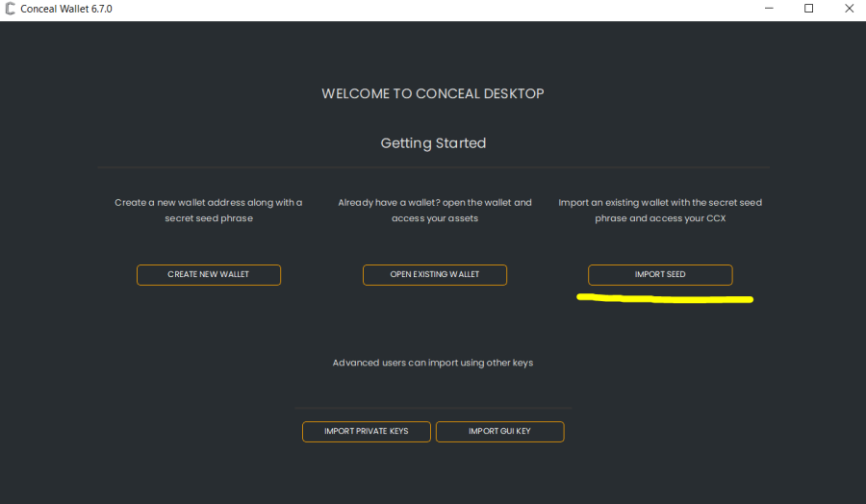Screen dimensions: 866x504
Task: Click the divider line below Getting Started
Action: [x=433, y=167]
